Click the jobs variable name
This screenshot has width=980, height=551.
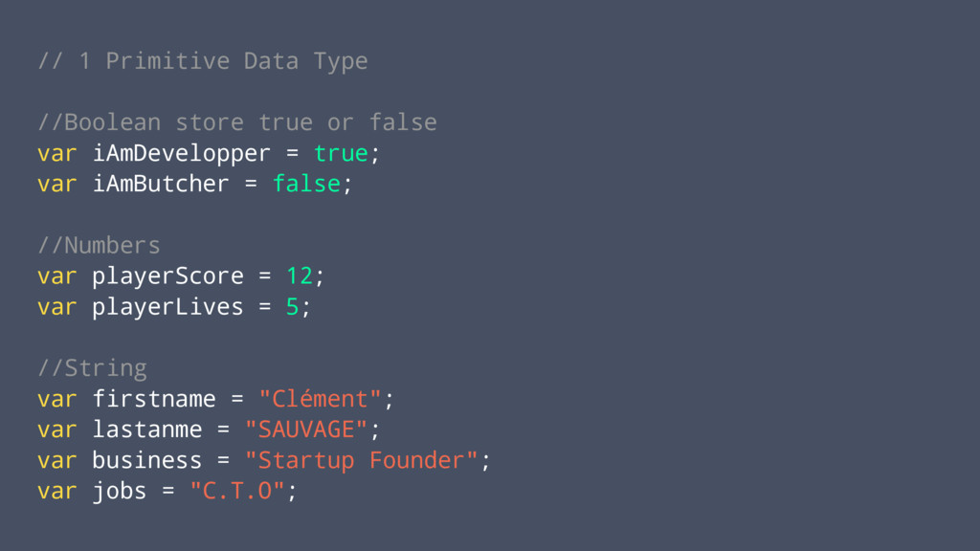[120, 493]
